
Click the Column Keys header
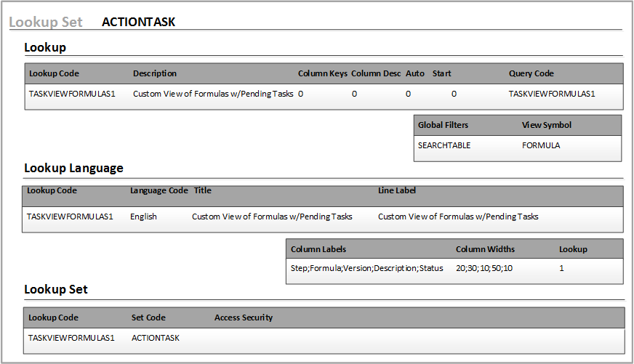322,73
